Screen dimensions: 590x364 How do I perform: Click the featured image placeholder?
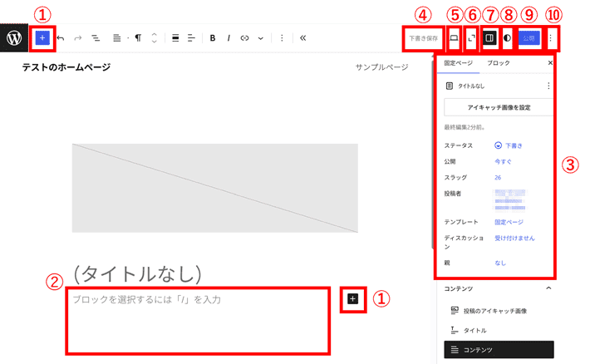coord(215,188)
